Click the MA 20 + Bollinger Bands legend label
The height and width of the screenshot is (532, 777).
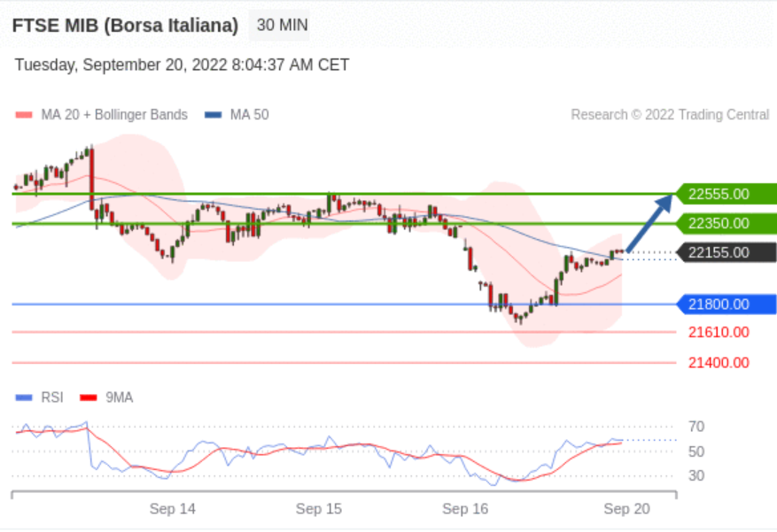[x=114, y=115]
